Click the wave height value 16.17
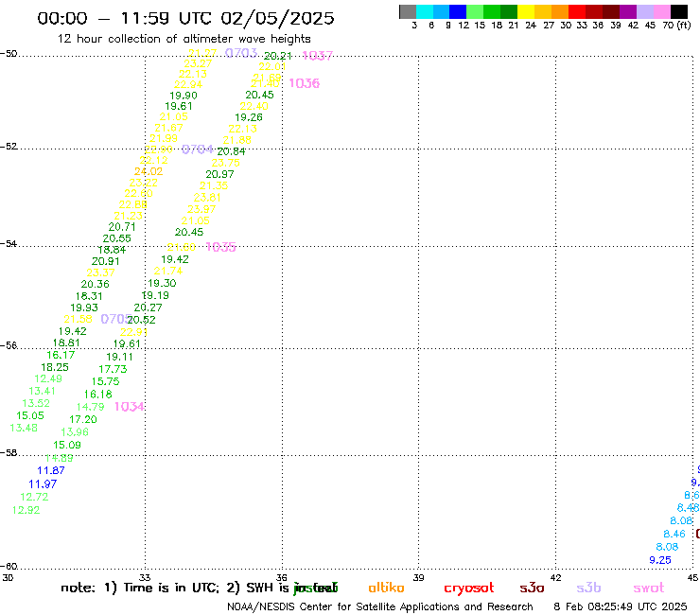 click(x=61, y=355)
